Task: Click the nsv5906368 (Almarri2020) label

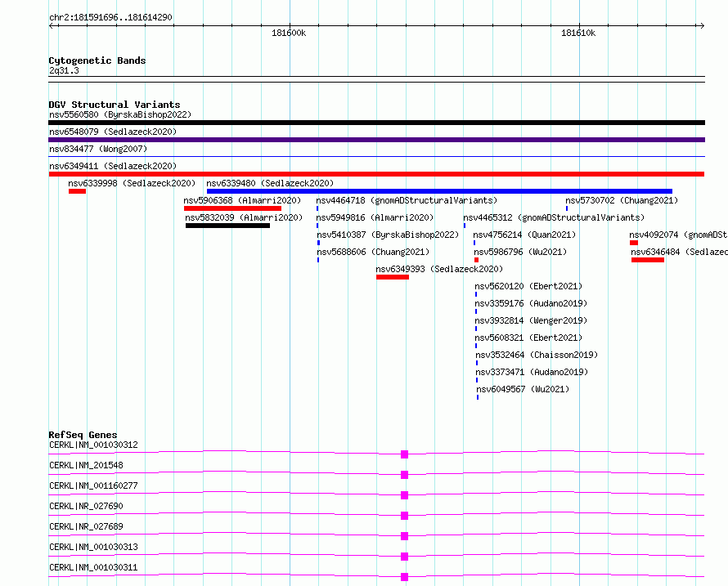Action: coord(242,200)
